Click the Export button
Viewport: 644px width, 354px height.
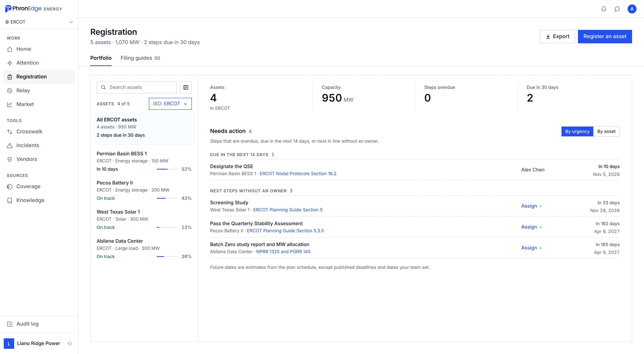click(557, 37)
